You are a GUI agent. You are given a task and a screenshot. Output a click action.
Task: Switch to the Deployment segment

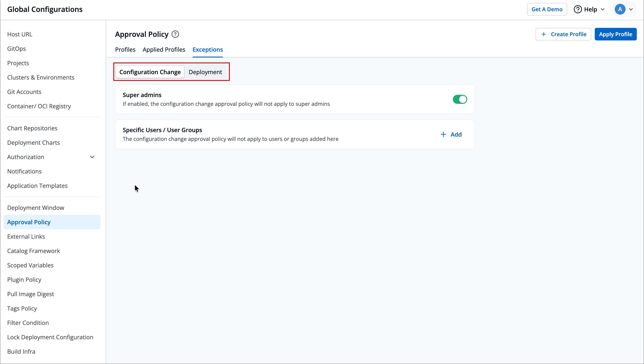click(x=205, y=72)
